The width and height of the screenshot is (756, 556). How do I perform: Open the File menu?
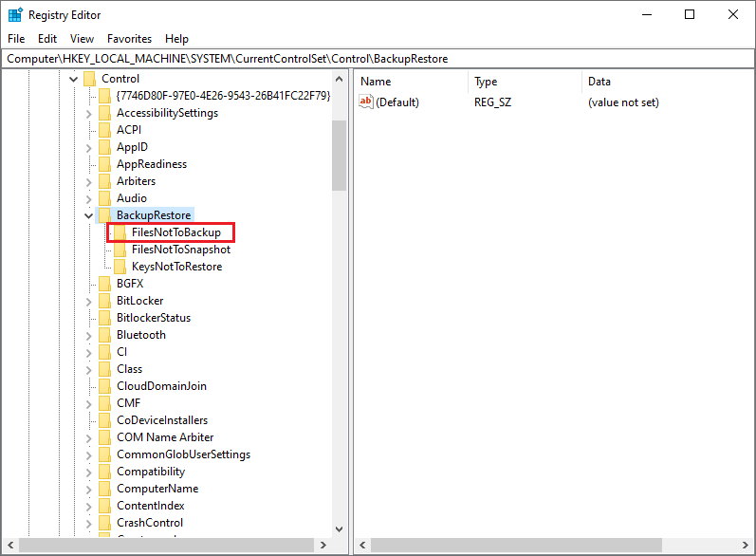[16, 39]
